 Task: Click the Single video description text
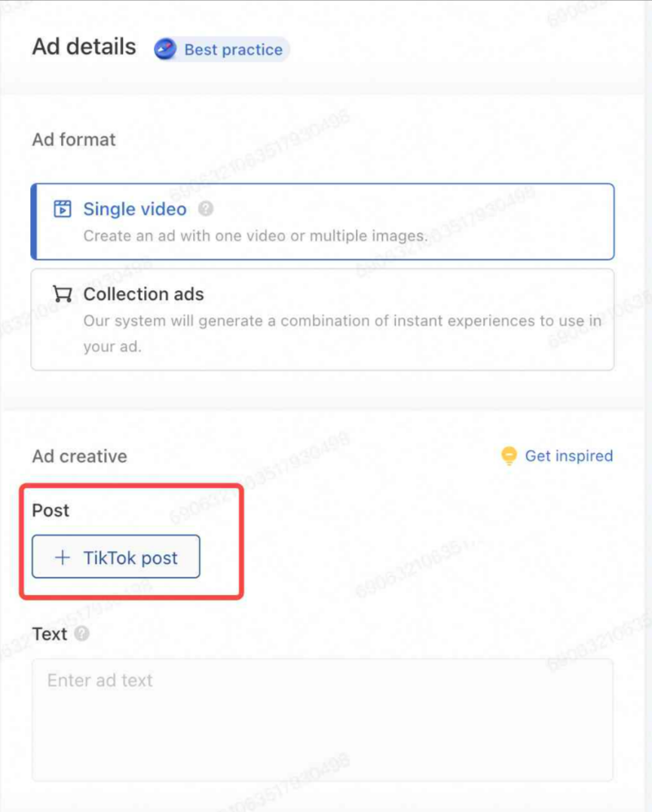[x=256, y=236]
